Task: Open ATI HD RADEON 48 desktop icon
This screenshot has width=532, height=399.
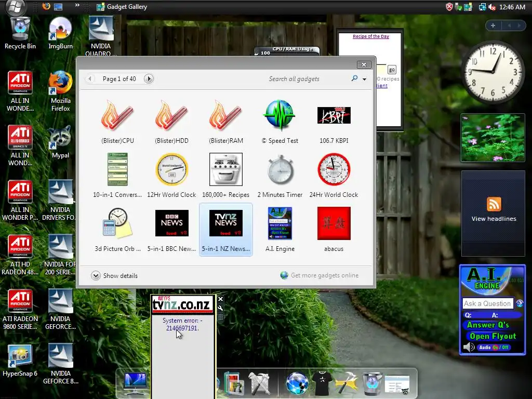Action: (20, 255)
